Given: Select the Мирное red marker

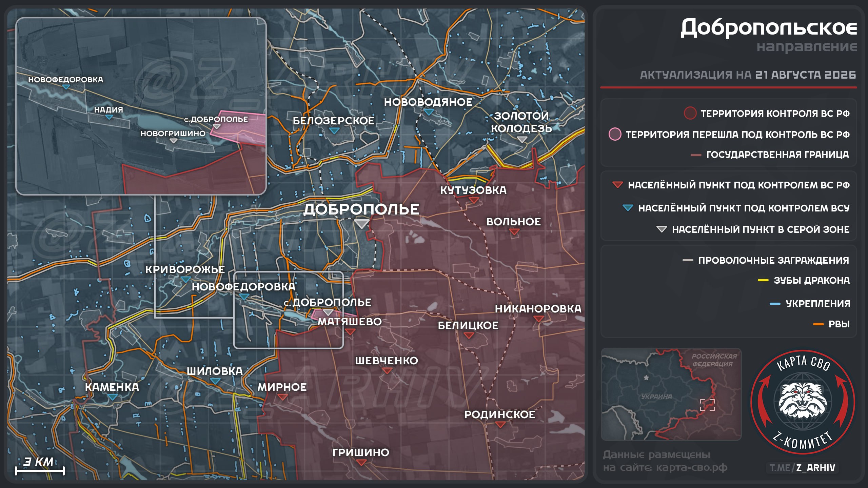Looking at the screenshot, I should [282, 397].
